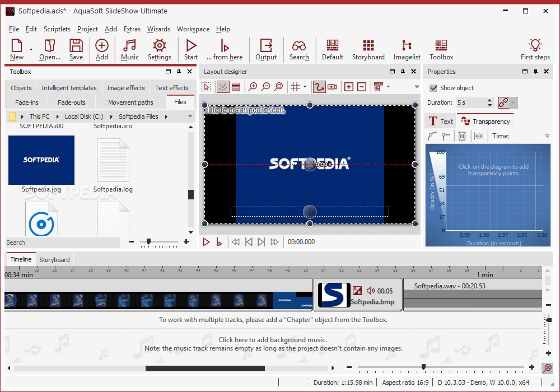Image resolution: width=560 pixels, height=392 pixels.
Task: Open the Workspace menu
Action: [193, 29]
